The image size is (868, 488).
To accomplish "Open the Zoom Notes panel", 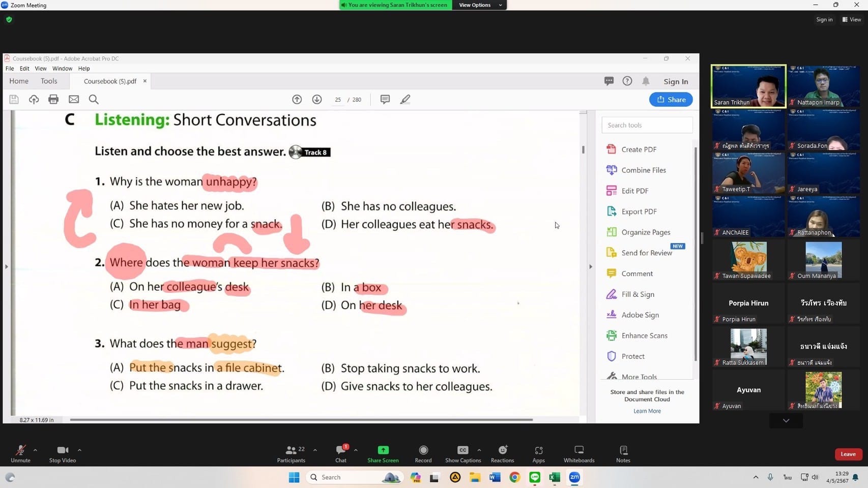I will point(623,450).
